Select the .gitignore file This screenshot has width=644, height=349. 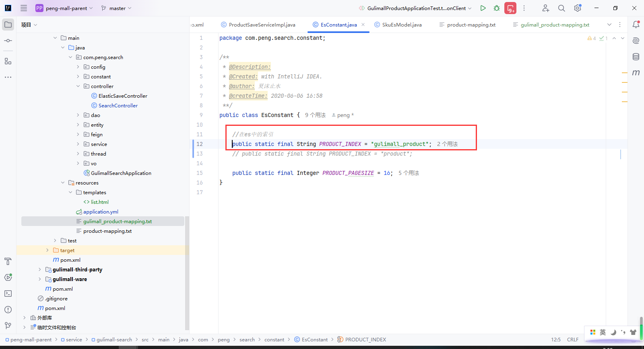[x=56, y=298]
